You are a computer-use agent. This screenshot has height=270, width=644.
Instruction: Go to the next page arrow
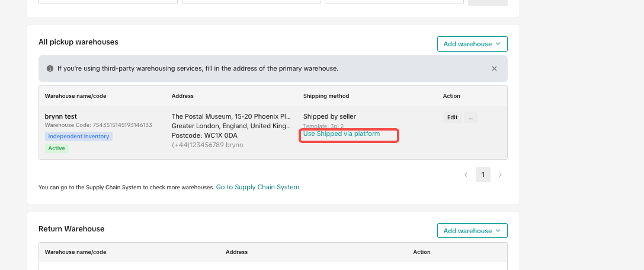tap(500, 174)
